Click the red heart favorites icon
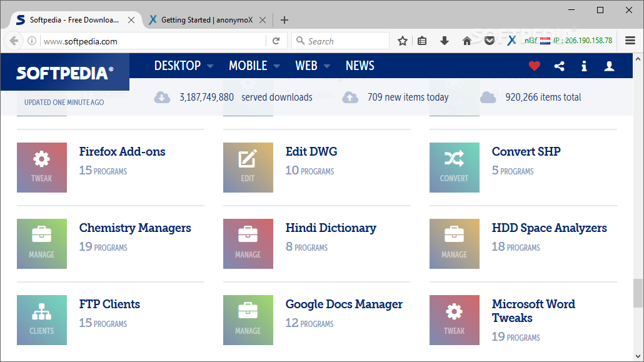This screenshot has height=362, width=644. coord(535,66)
